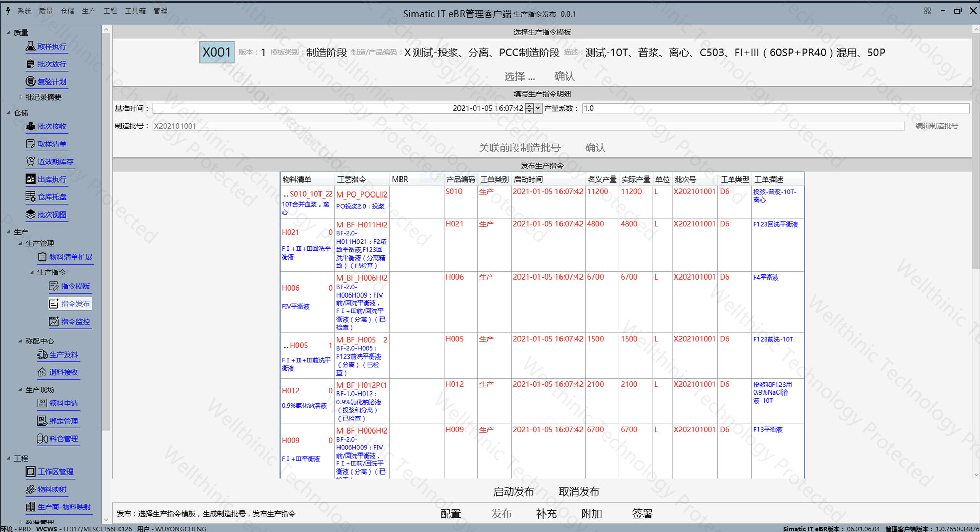Open 生产商-物料映射 manufacturer mapping icon
The width and height of the screenshot is (980, 532).
click(31, 507)
